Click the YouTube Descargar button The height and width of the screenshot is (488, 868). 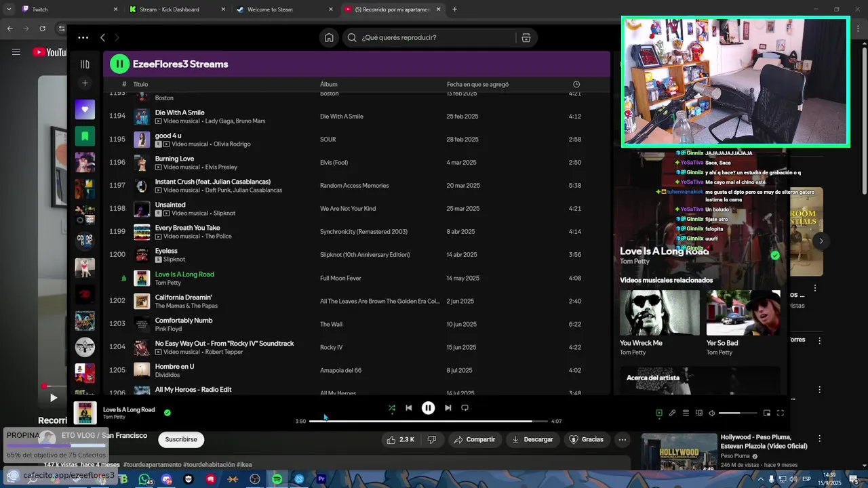coord(532,439)
